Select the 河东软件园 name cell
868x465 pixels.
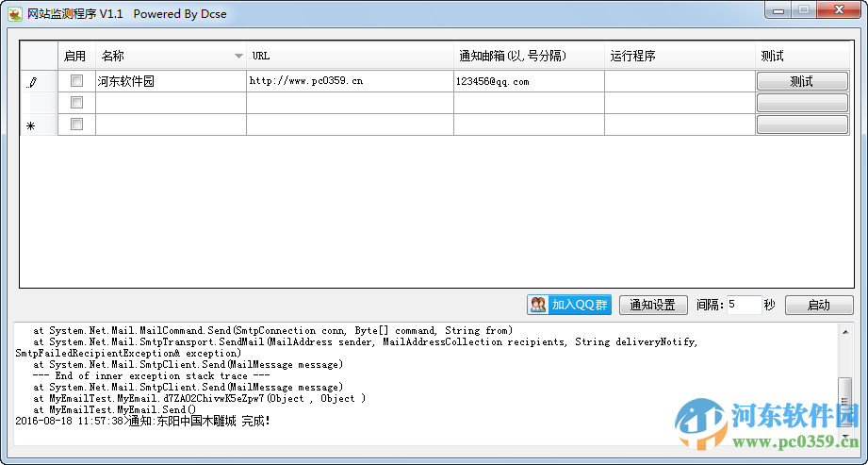(x=171, y=81)
